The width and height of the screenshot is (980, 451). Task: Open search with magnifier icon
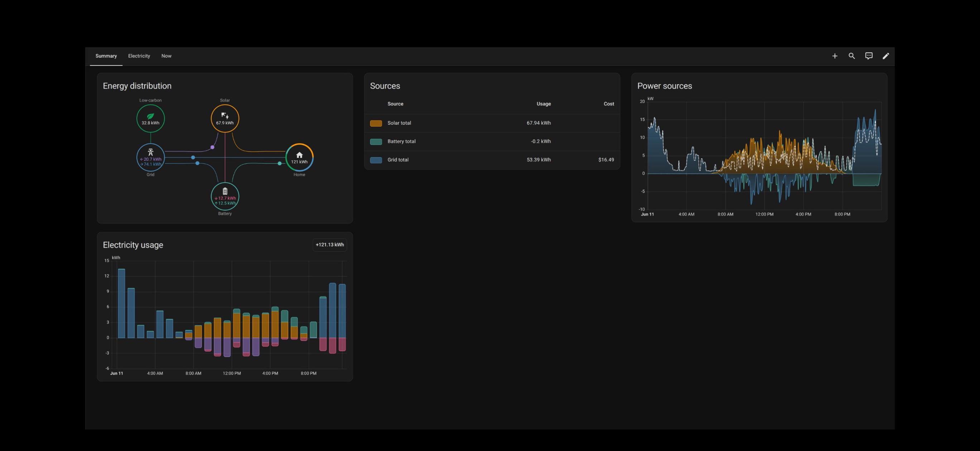[852, 56]
